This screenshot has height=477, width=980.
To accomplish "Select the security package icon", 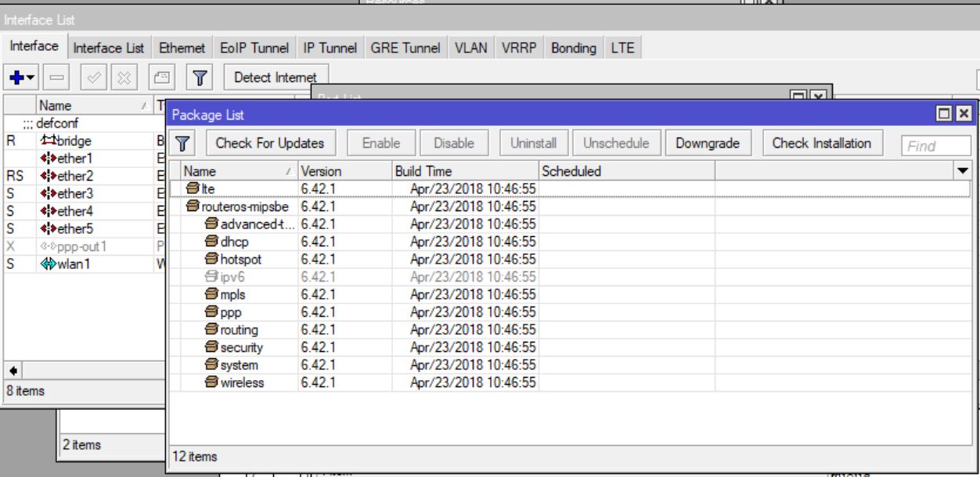I will pyautogui.click(x=211, y=347).
